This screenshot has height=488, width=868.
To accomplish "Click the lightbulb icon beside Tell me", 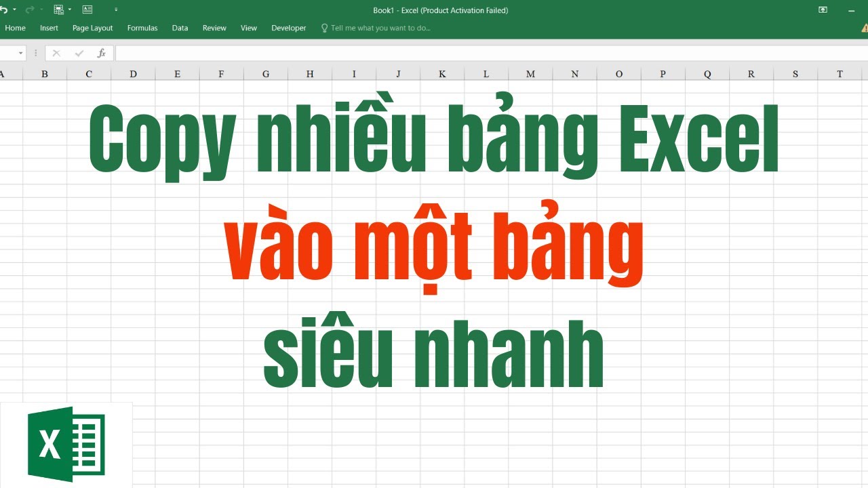I will (325, 28).
